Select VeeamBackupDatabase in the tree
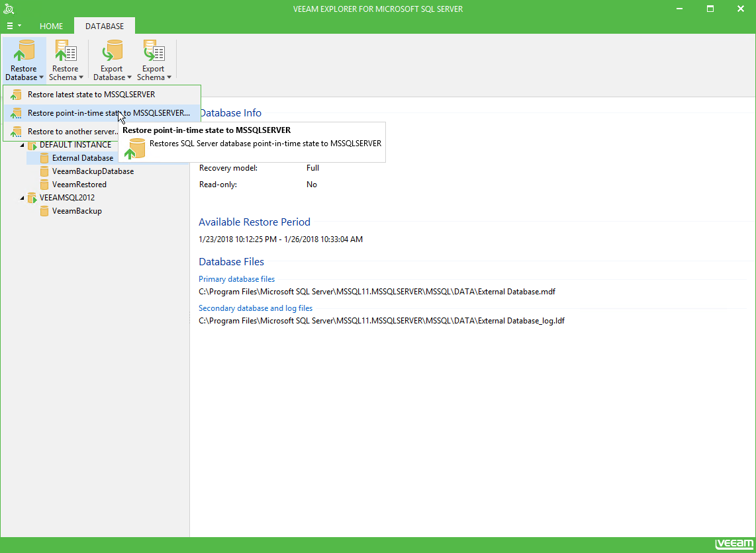This screenshot has width=756, height=553. point(93,171)
